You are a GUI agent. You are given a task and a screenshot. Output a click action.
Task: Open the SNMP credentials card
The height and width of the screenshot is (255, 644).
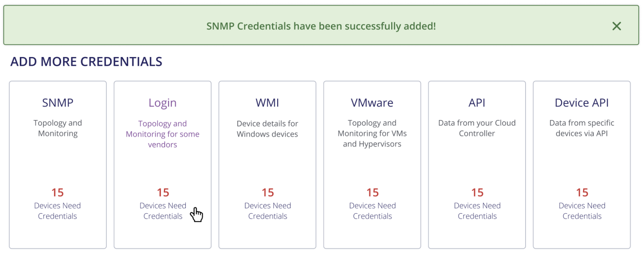click(58, 165)
